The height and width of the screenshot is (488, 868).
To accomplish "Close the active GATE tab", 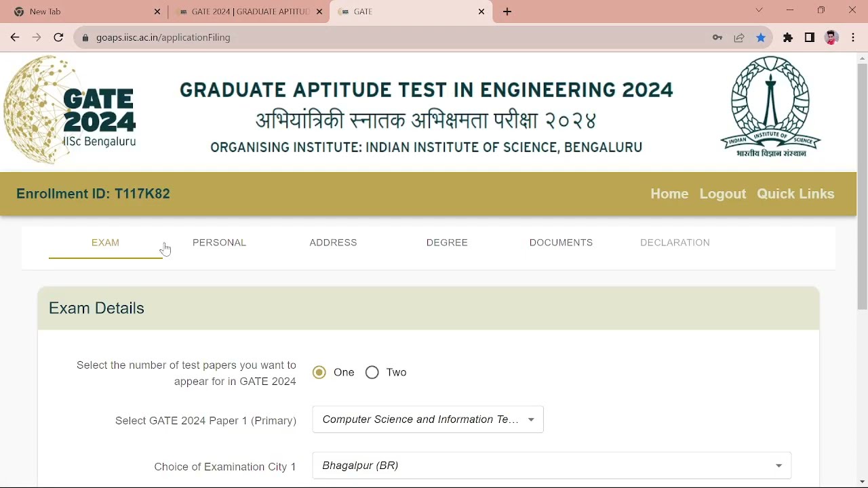I will (481, 12).
